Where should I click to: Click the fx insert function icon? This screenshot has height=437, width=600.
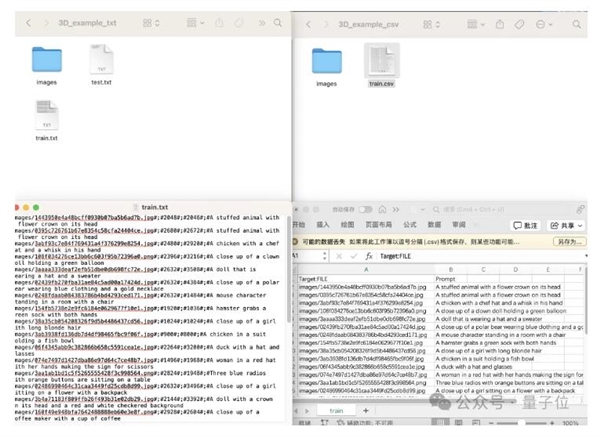point(368,256)
